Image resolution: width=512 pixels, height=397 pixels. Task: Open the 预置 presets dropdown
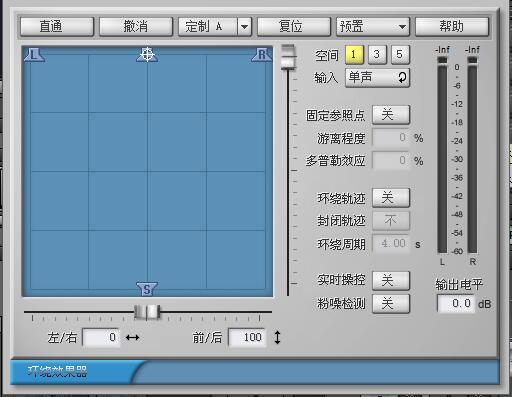coord(373,26)
